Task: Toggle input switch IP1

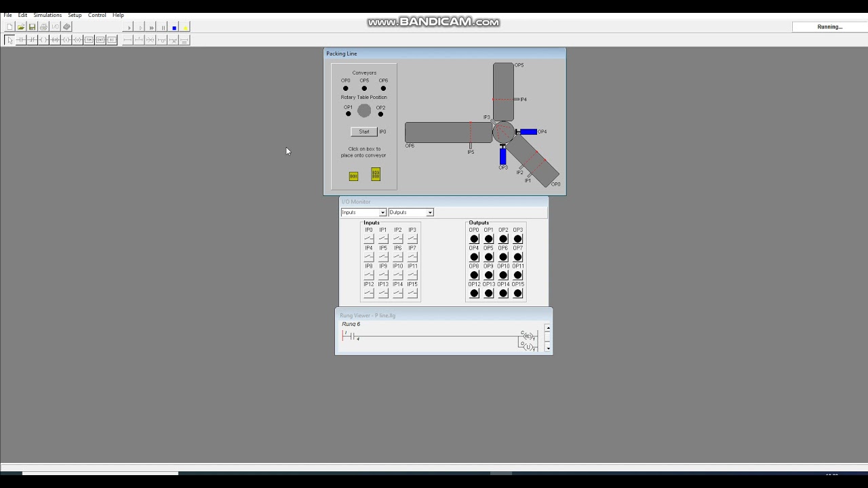Action: click(x=383, y=239)
